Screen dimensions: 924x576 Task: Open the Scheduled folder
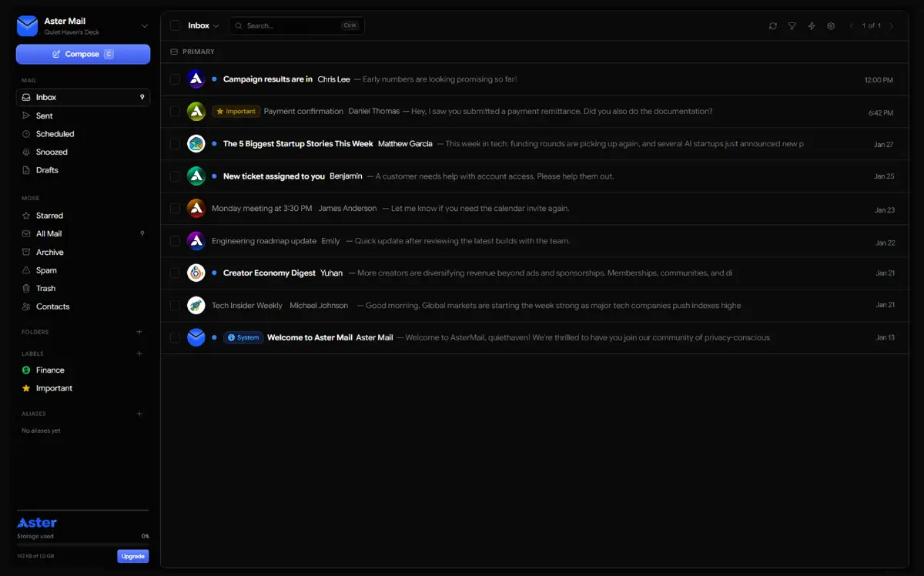[83, 134]
